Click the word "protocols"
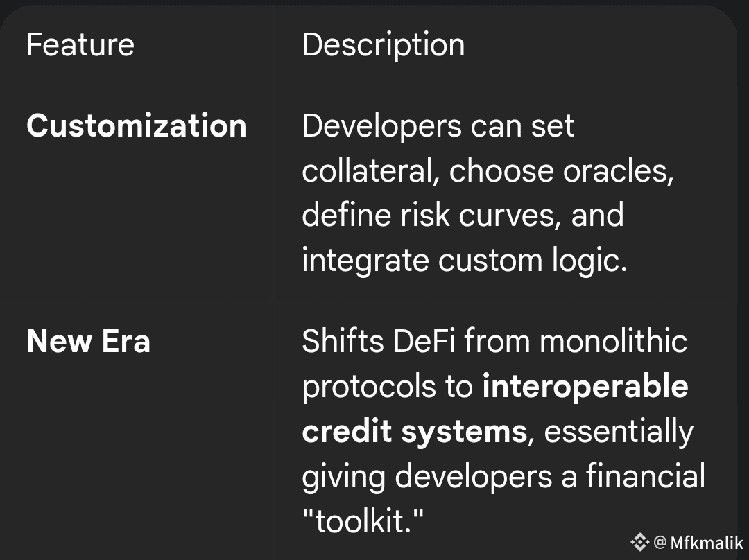Viewport: 749px width, 560px height. click(369, 387)
